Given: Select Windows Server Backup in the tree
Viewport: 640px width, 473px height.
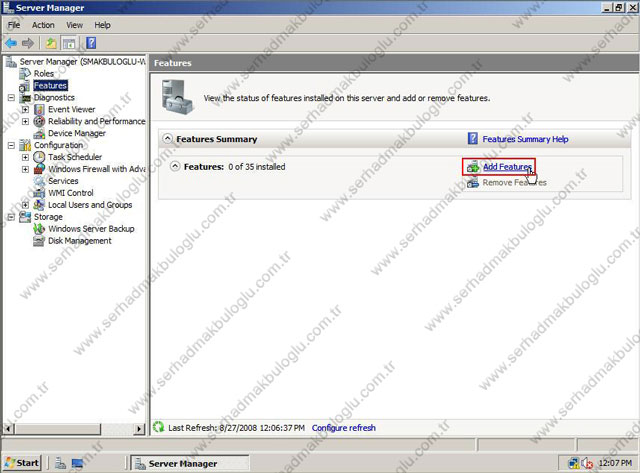Looking at the screenshot, I should [91, 229].
